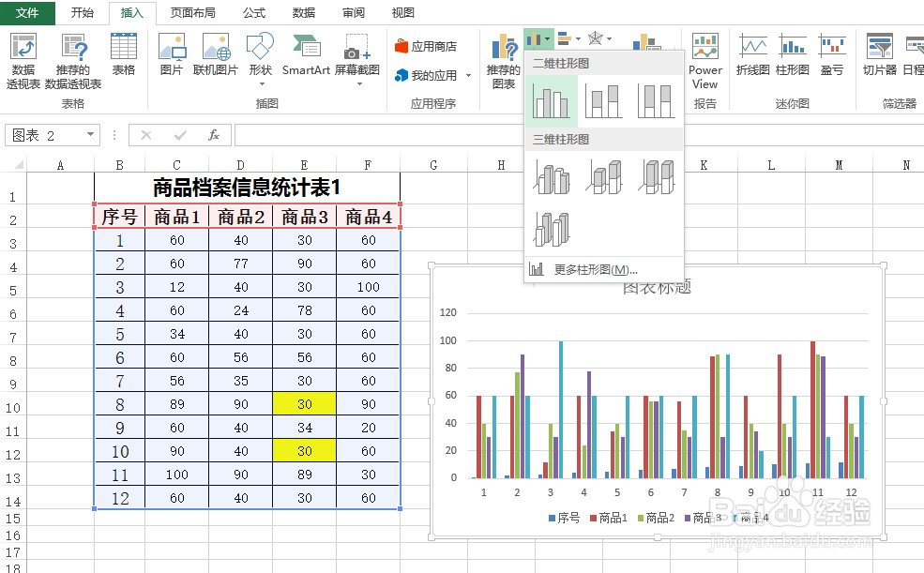Expand the Name Box dropdown
Image resolution: width=924 pixels, height=573 pixels.
90,135
